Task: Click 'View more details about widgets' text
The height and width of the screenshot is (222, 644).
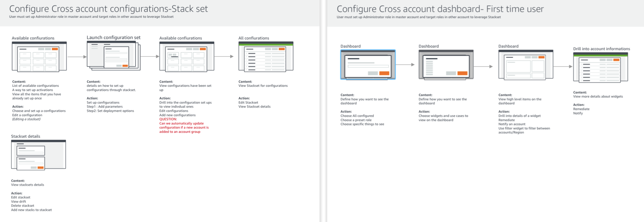Action: point(598,97)
